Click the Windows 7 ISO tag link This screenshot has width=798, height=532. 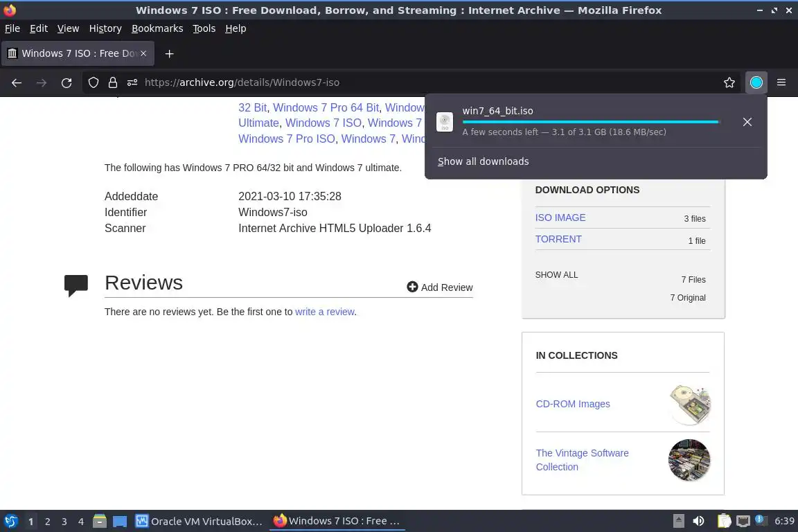click(x=323, y=123)
